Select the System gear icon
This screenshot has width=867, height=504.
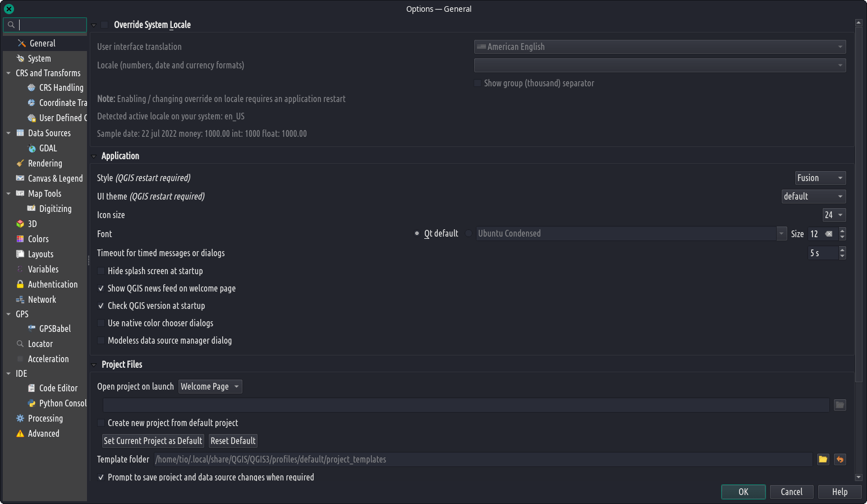21,58
